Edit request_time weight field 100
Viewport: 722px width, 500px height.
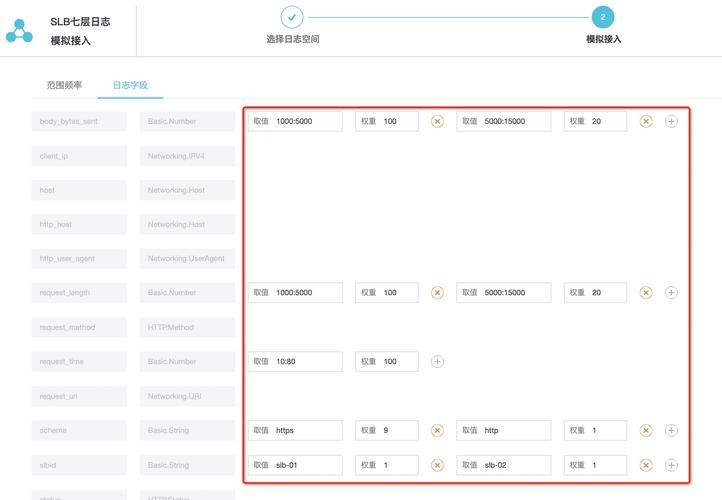pyautogui.click(x=387, y=361)
